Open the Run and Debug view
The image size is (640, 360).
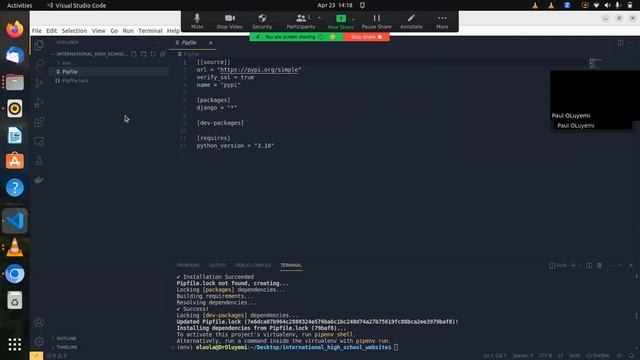(x=39, y=103)
